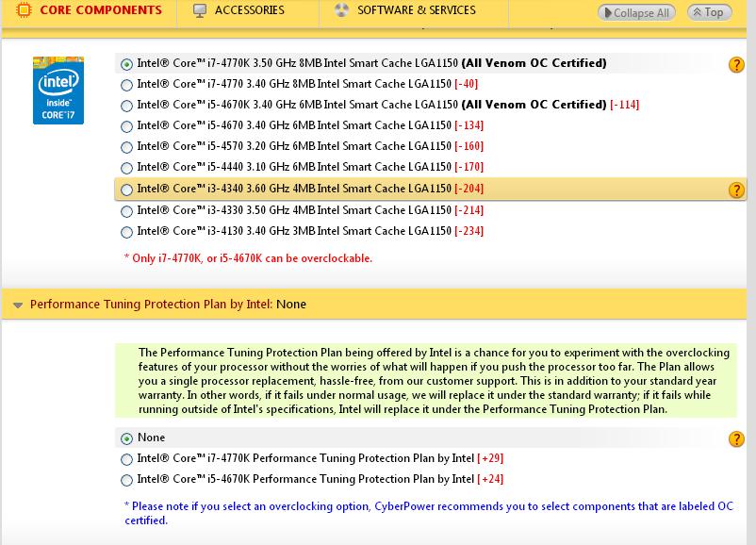
Task: Click the [-214] price difference
Action: (469, 210)
